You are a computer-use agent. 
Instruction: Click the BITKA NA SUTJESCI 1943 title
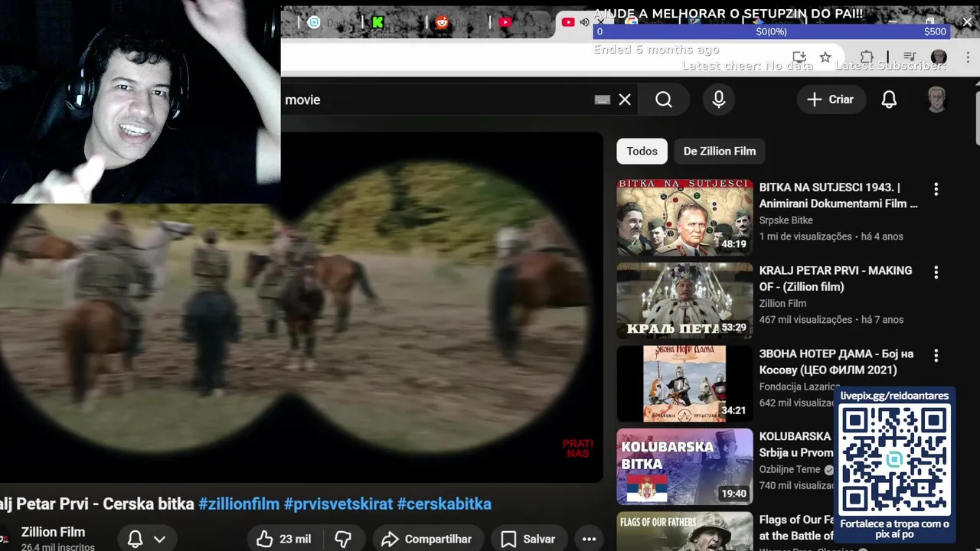pos(838,195)
